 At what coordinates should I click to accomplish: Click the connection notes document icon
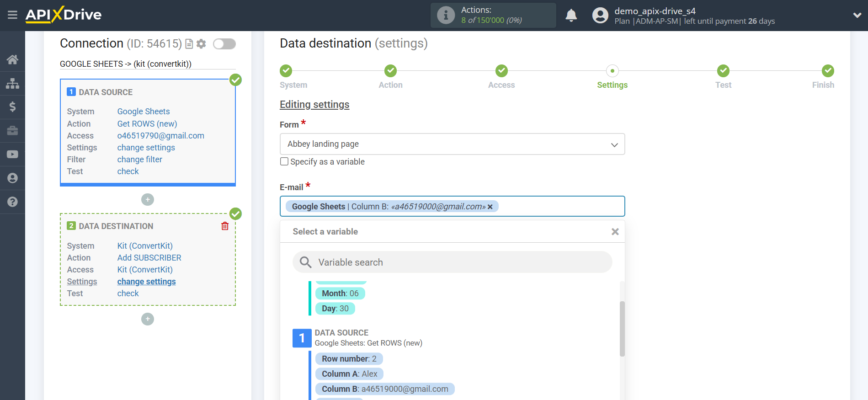coord(189,44)
